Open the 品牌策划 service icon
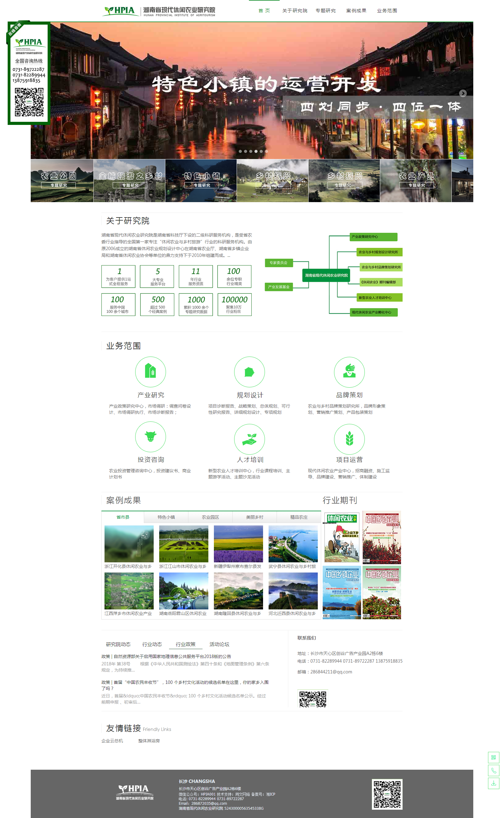The height and width of the screenshot is (818, 504). coord(349,372)
